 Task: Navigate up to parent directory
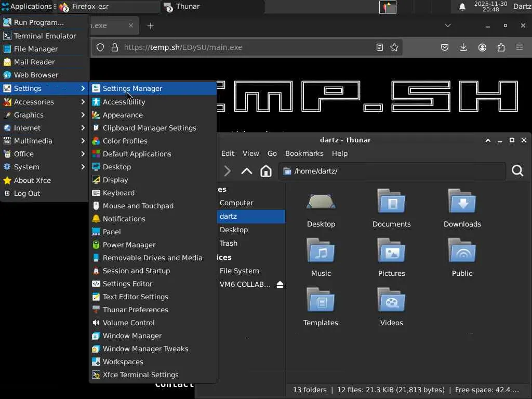pos(246,171)
